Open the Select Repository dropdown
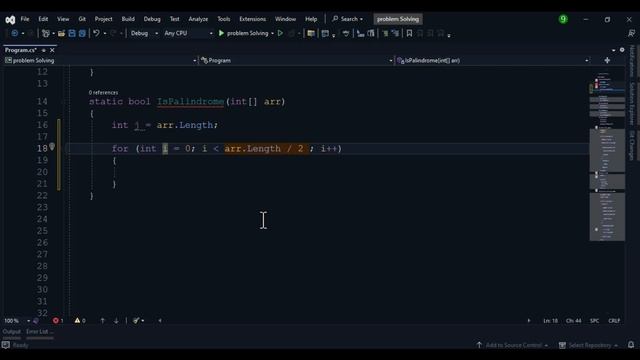The height and width of the screenshot is (360, 640). pos(588,345)
